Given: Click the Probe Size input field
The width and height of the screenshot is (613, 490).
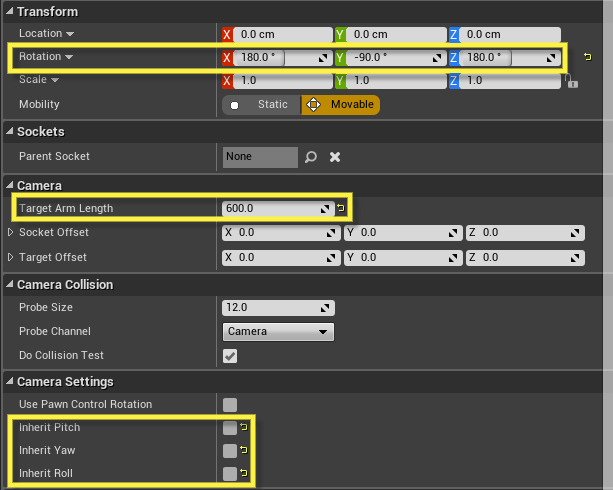Looking at the screenshot, I should pyautogui.click(x=270, y=308).
